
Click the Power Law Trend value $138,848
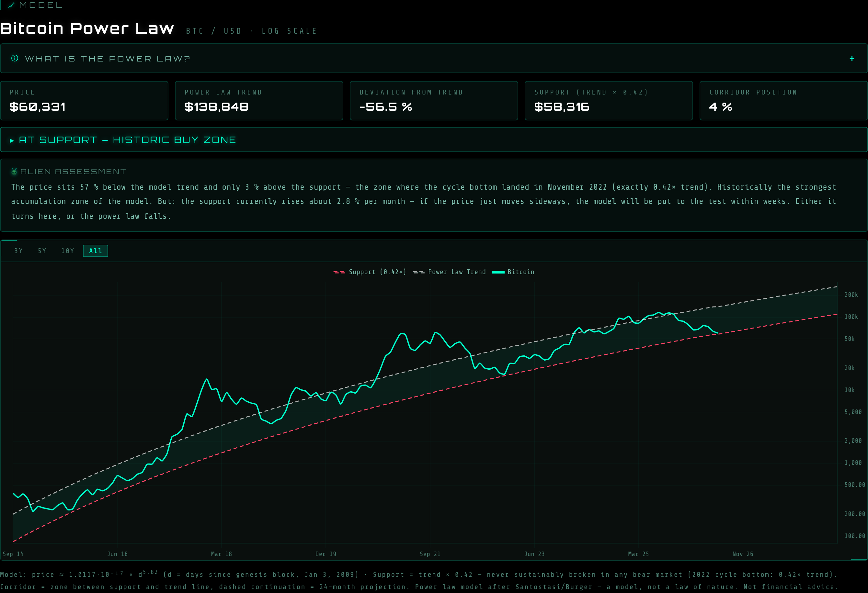click(216, 107)
